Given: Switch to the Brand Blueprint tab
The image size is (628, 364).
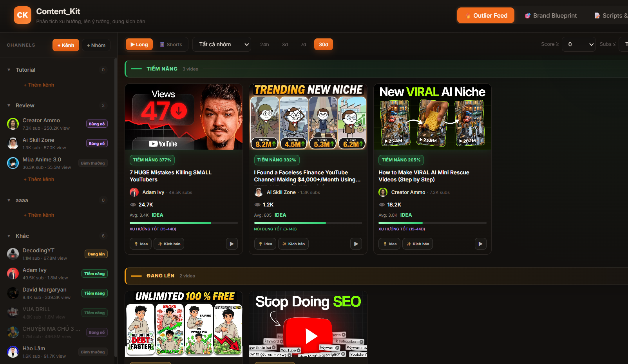Looking at the screenshot, I should pos(550,16).
